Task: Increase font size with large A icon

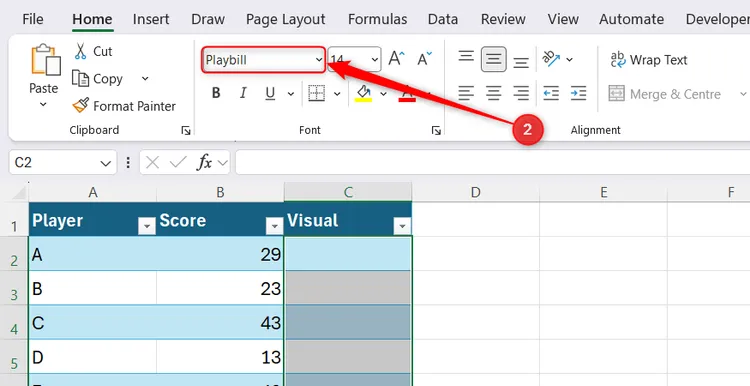Action: [x=396, y=59]
